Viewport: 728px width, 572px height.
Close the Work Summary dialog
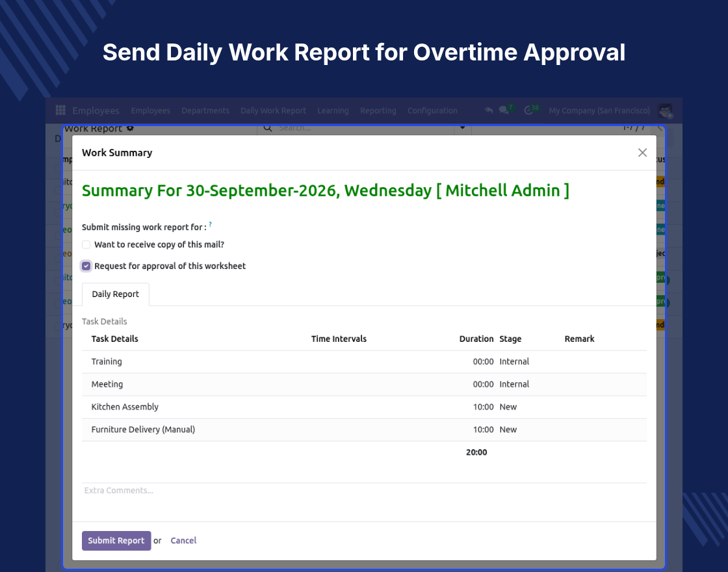coord(642,153)
